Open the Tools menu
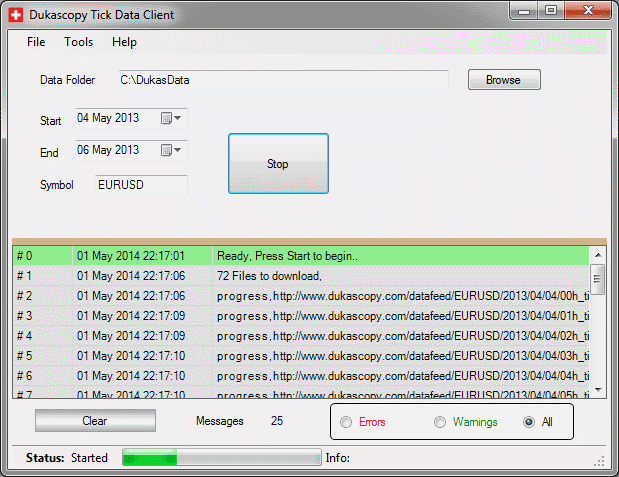619x477 pixels. [x=79, y=42]
